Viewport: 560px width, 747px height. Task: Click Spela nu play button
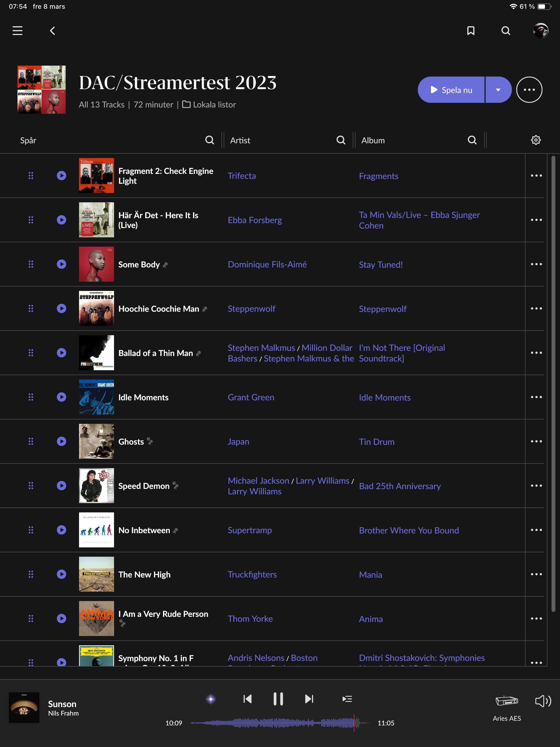[451, 90]
